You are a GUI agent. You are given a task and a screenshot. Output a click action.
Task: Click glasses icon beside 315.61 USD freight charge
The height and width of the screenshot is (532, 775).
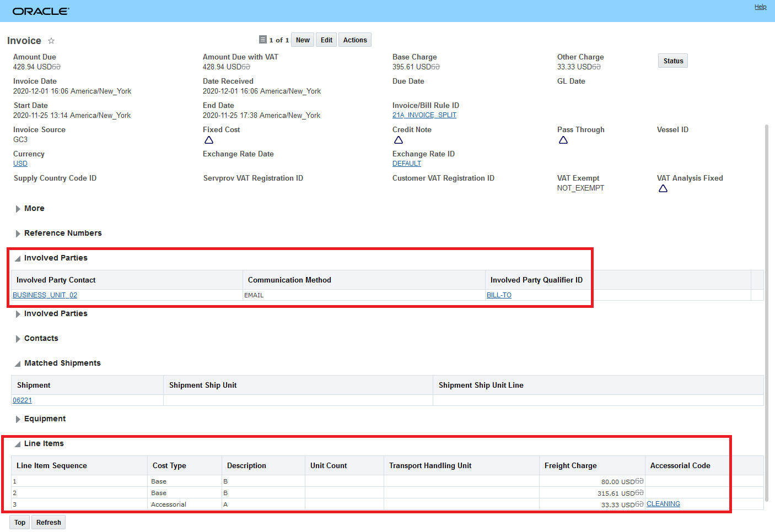[639, 493]
